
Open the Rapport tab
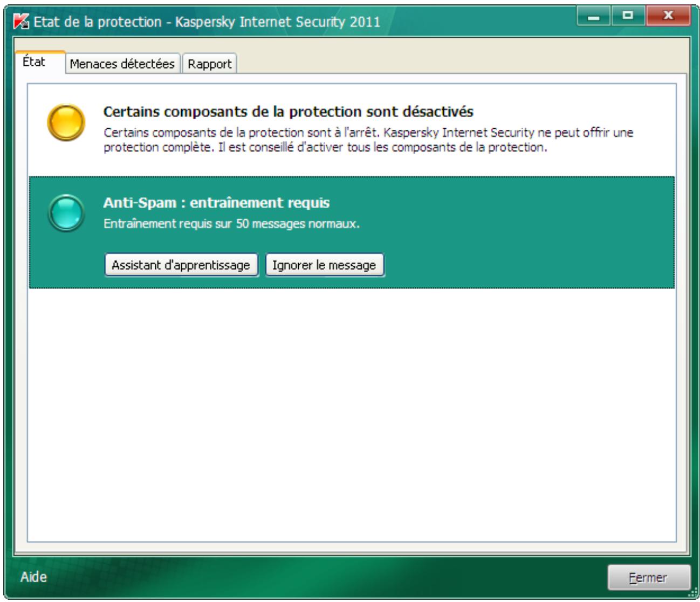pos(210,64)
